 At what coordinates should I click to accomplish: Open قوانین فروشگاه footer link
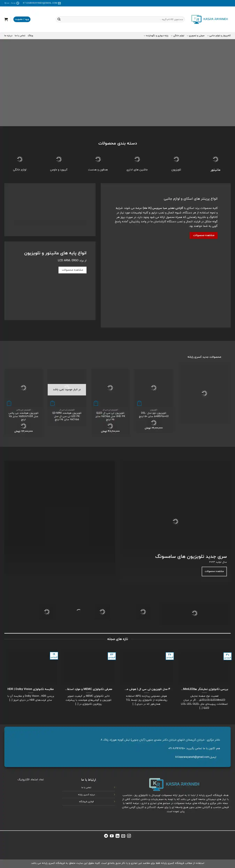click(86, 801)
